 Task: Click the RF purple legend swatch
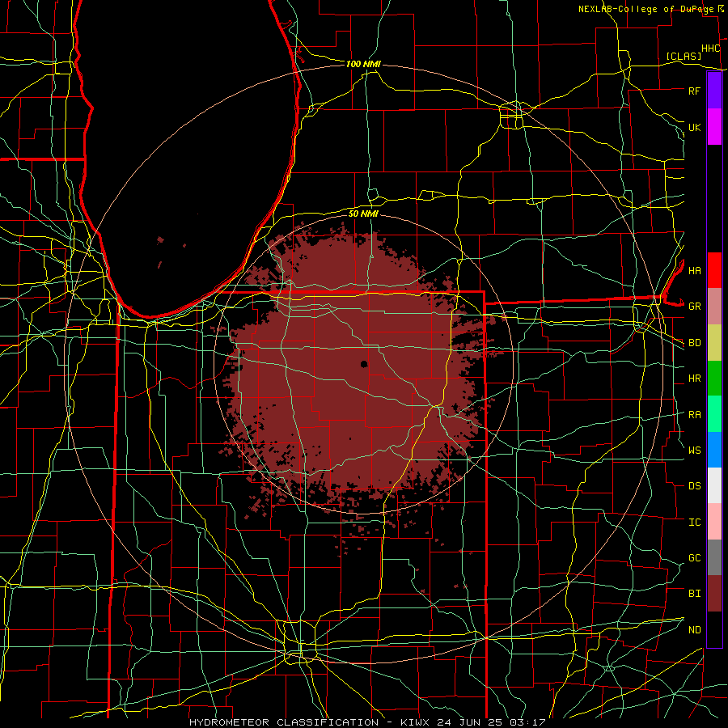tap(714, 91)
